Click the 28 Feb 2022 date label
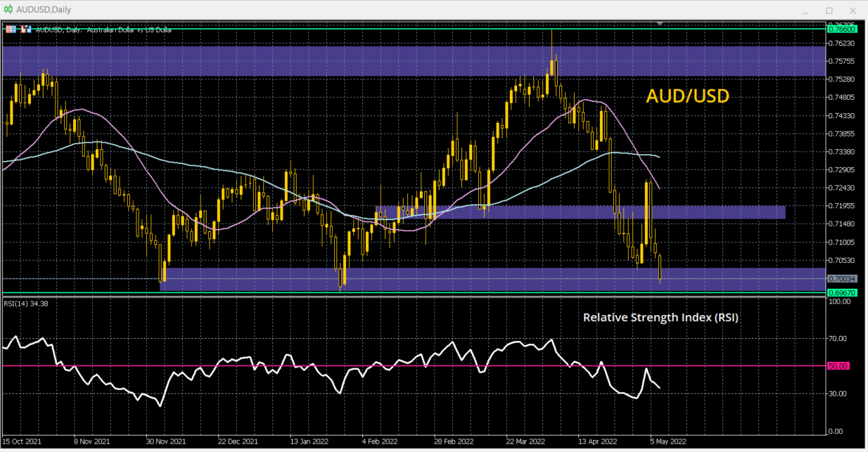This screenshot has width=868, height=452. pyautogui.click(x=454, y=443)
